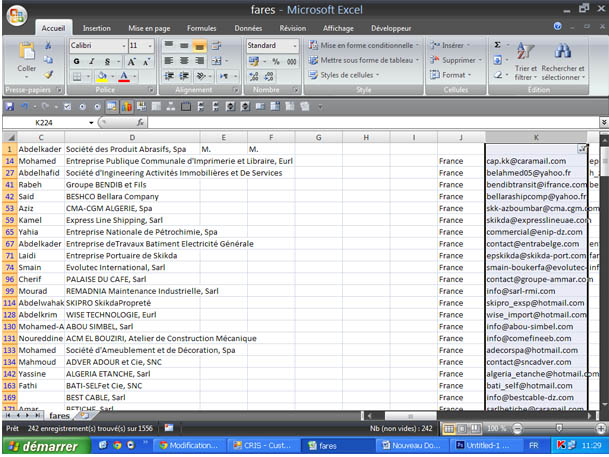Click the Clear eraser icon in Édition
This screenshot has height=457, width=609.
(x=498, y=75)
